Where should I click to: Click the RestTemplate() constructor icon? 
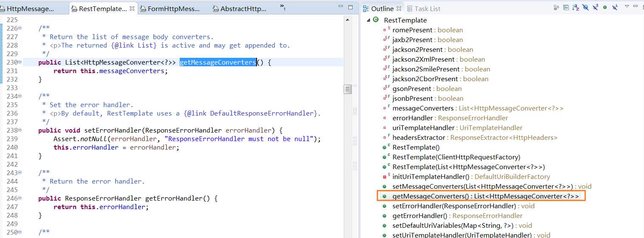(386, 147)
